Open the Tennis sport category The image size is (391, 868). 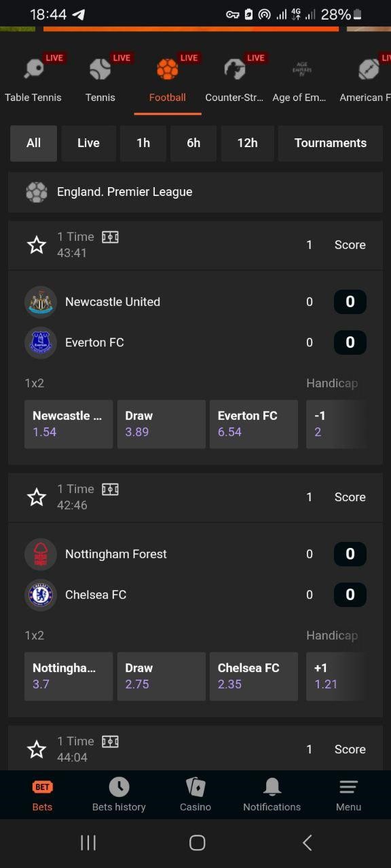[100, 69]
